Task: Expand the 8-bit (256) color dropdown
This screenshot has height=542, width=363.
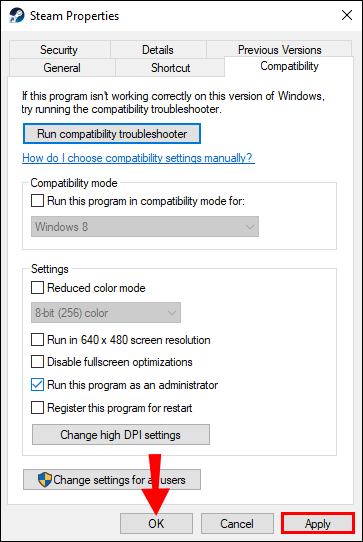Action: click(106, 313)
